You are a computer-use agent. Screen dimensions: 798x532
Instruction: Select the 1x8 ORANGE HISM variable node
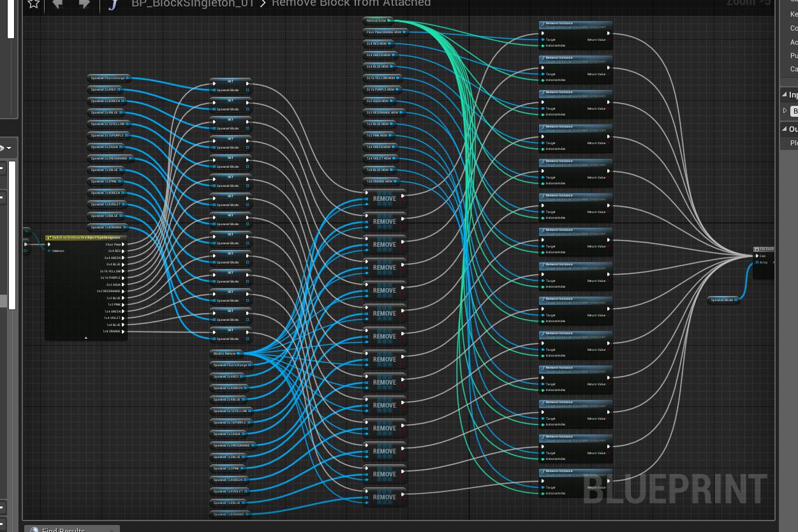[x=381, y=181]
